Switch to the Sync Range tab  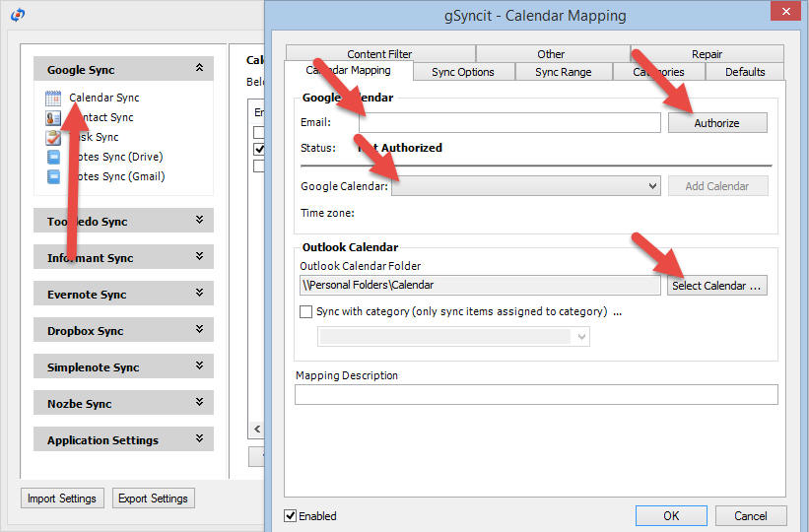pos(564,72)
